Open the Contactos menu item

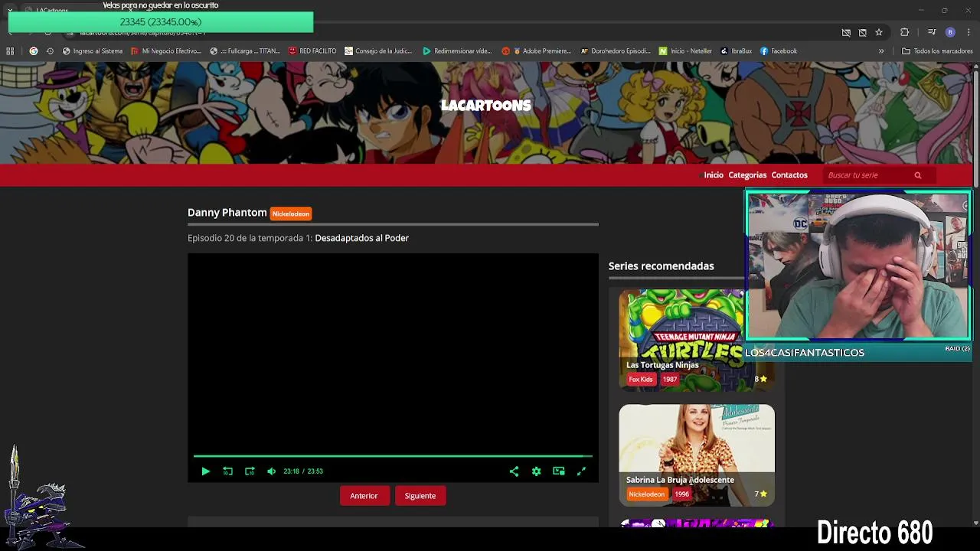789,175
